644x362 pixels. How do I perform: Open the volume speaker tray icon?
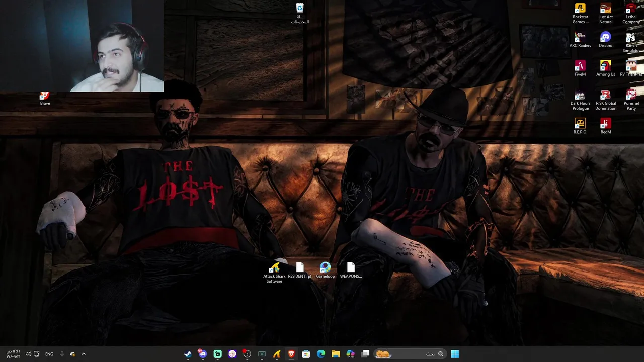click(x=28, y=354)
